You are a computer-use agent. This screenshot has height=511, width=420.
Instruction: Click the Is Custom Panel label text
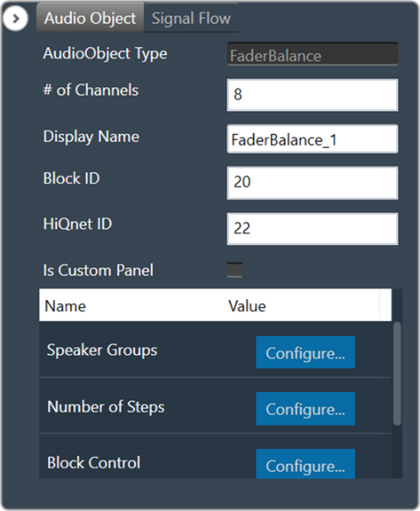98,270
